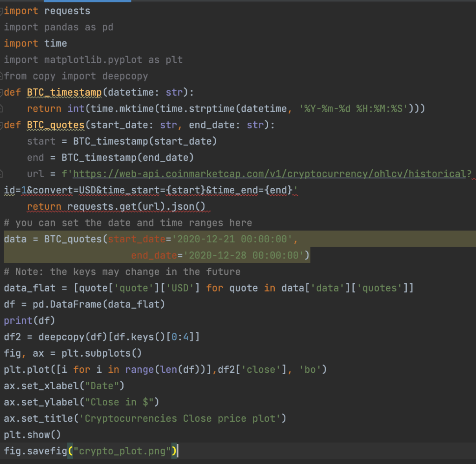Click the ax.set_title 'Cryptocurrencies Close price plot' line
Viewport: 476px width, 464px height.
point(145,418)
